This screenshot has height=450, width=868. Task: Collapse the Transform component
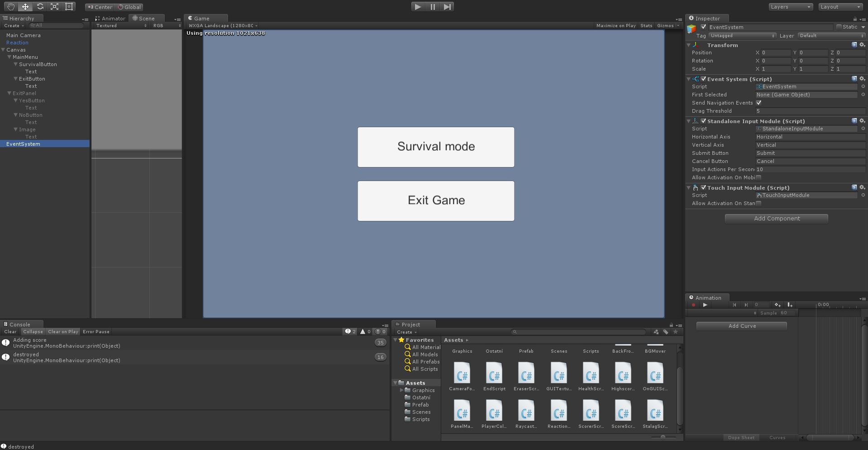point(689,45)
